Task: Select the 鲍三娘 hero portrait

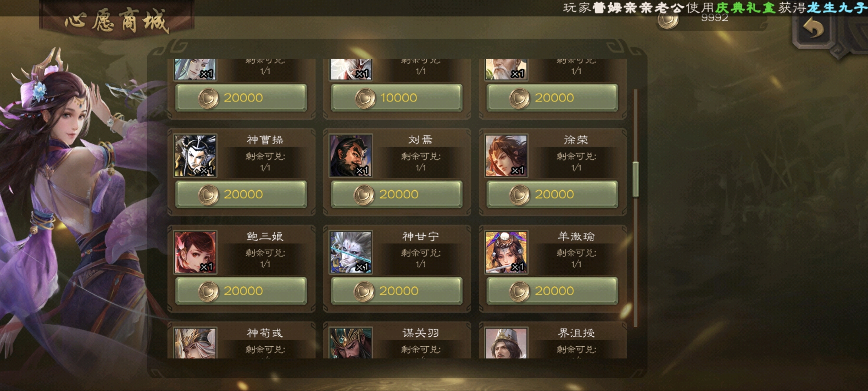Action: (x=195, y=252)
